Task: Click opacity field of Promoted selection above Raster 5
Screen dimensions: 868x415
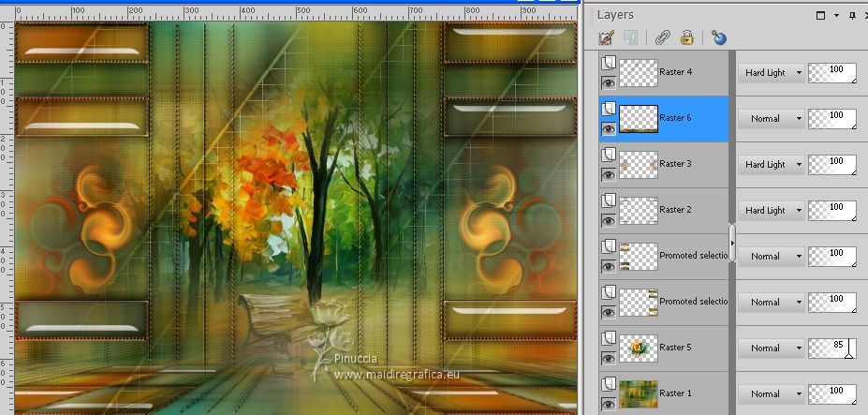Action: (x=832, y=303)
